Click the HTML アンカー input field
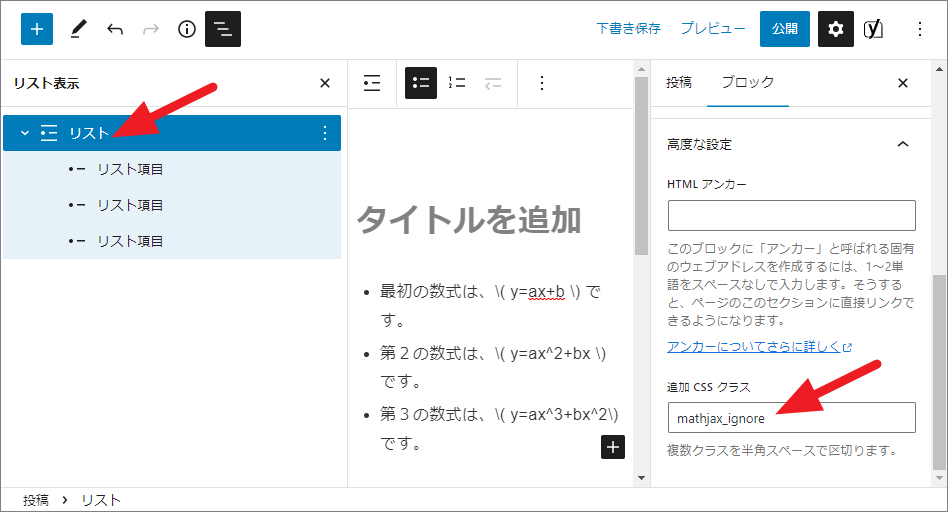The height and width of the screenshot is (512, 948). pyautogui.click(x=791, y=215)
